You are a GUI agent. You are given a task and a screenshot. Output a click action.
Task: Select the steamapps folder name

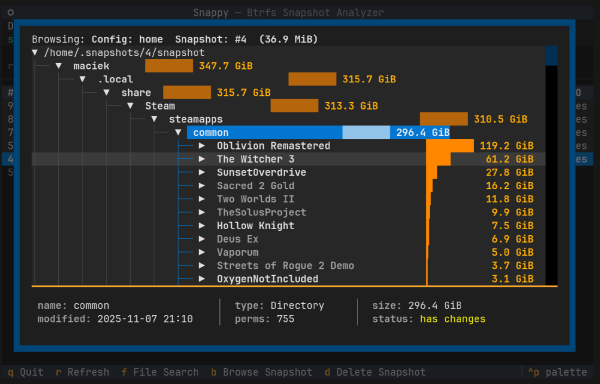tap(196, 119)
